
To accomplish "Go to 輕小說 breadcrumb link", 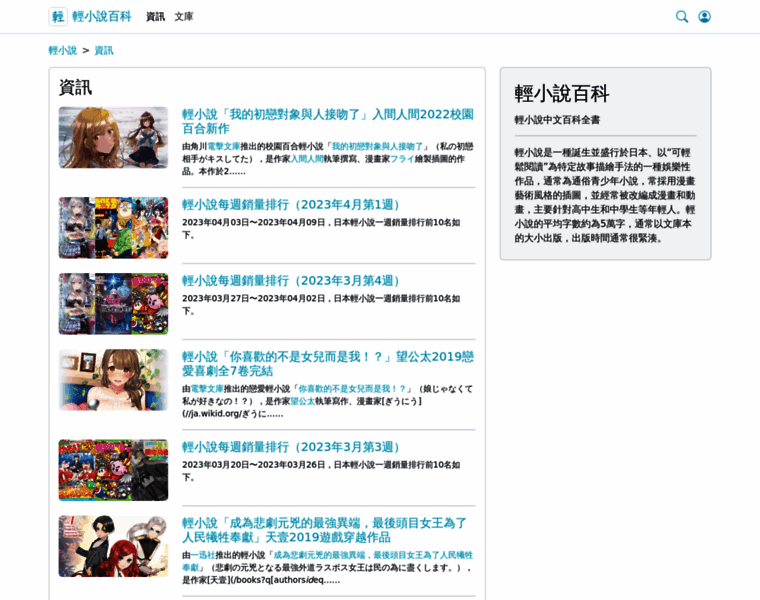I will point(62,50).
